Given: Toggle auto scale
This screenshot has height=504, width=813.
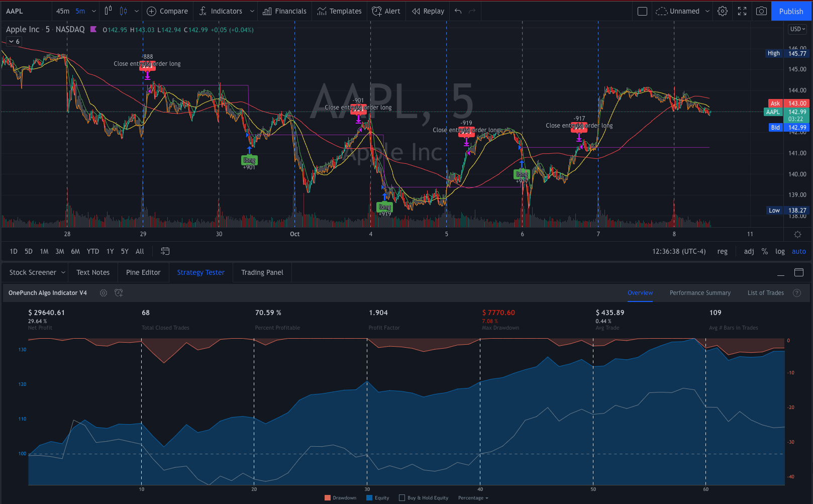Looking at the screenshot, I should click(799, 251).
